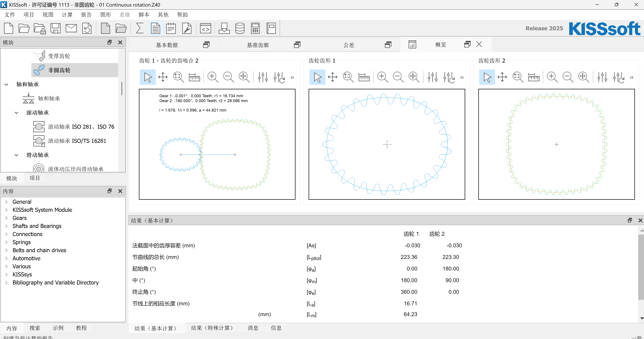Expand the Gears content node
This screenshot has height=339, width=644.
click(6, 218)
